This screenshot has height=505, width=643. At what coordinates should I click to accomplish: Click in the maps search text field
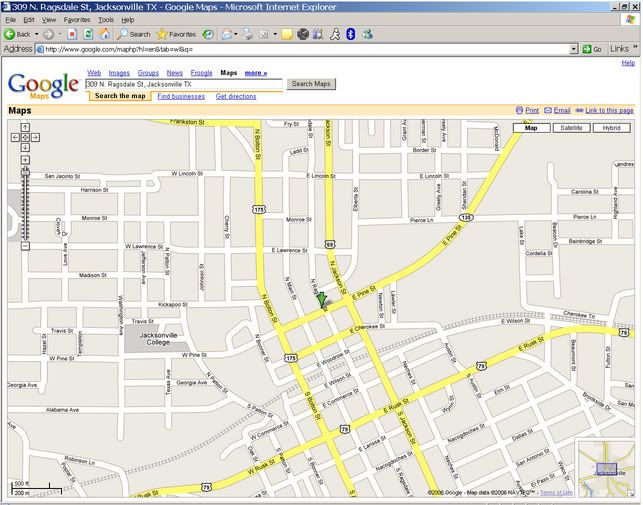pyautogui.click(x=184, y=84)
